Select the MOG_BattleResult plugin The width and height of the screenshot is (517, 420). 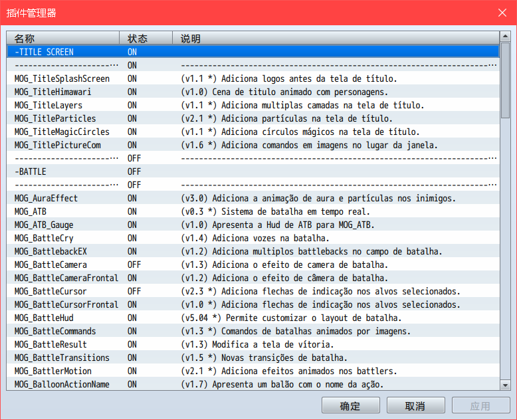click(253, 344)
